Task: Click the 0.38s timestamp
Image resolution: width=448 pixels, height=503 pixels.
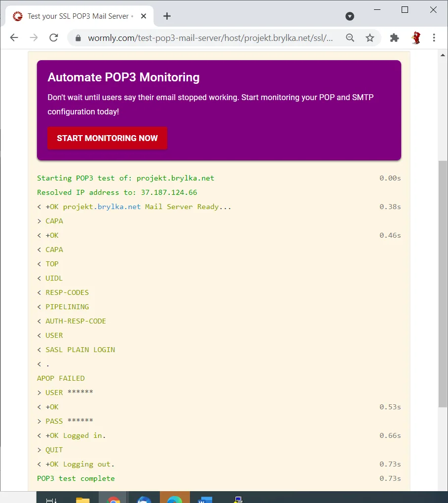Action: tap(390, 207)
